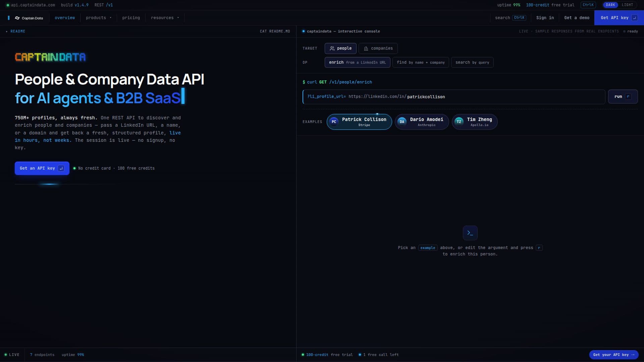Viewport: 644px width, 362px height.
Task: Run the curl request
Action: tap(623, 97)
